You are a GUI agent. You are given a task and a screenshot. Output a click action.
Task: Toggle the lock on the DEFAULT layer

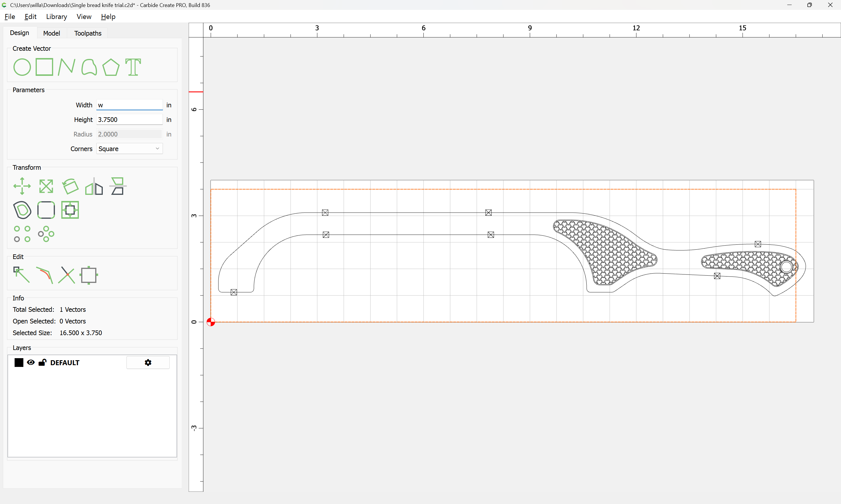pyautogui.click(x=42, y=362)
